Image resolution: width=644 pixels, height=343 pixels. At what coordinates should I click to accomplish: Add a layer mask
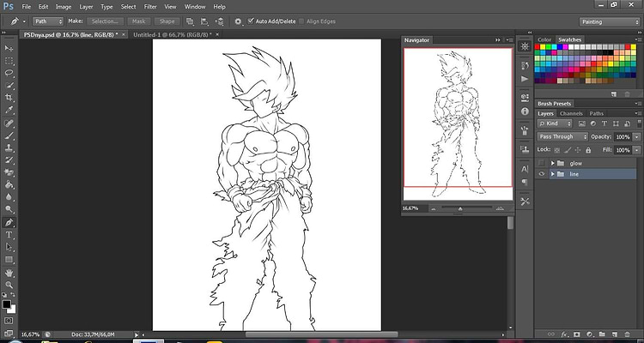tap(577, 334)
